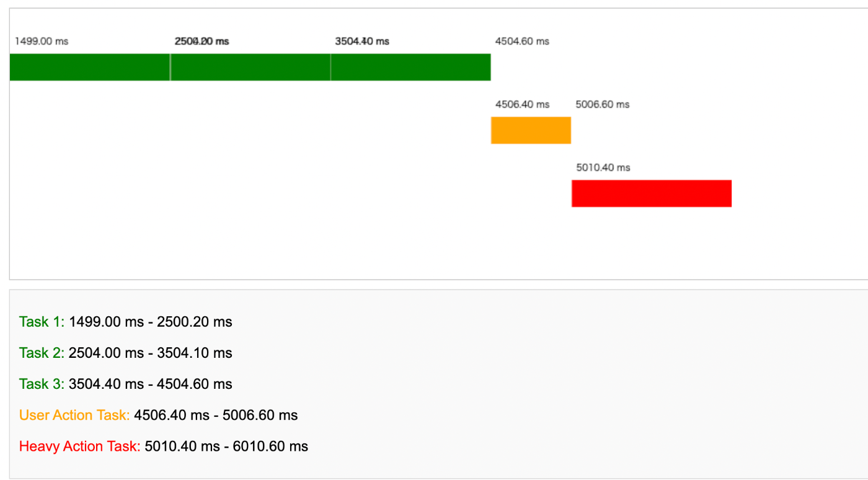Image resolution: width=868 pixels, height=480 pixels.
Task: Click the green Task 3 legend label
Action: (42, 384)
